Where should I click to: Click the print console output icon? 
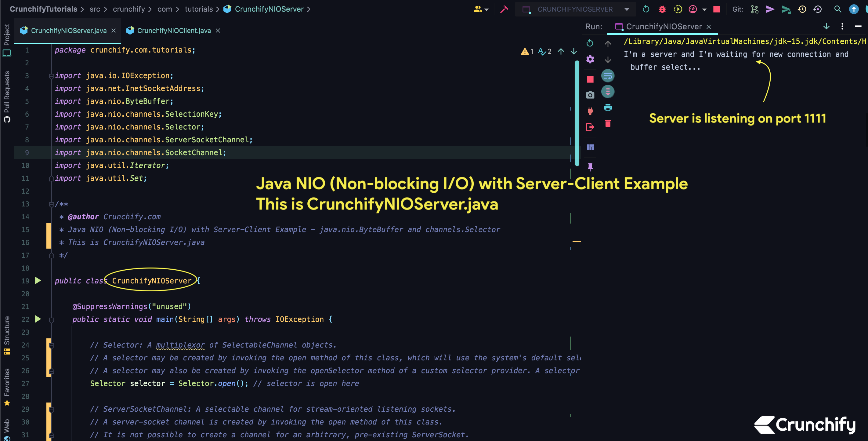click(608, 108)
